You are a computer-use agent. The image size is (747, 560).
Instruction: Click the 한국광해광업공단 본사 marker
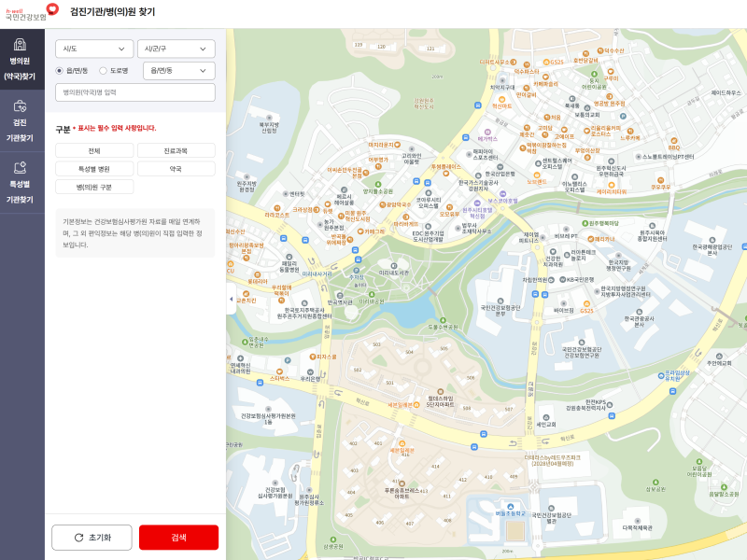point(712,241)
